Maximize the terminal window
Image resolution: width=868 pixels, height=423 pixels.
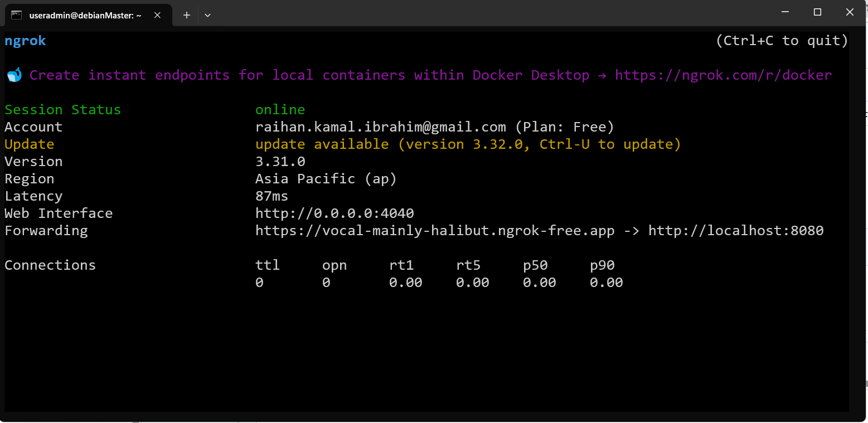point(817,12)
